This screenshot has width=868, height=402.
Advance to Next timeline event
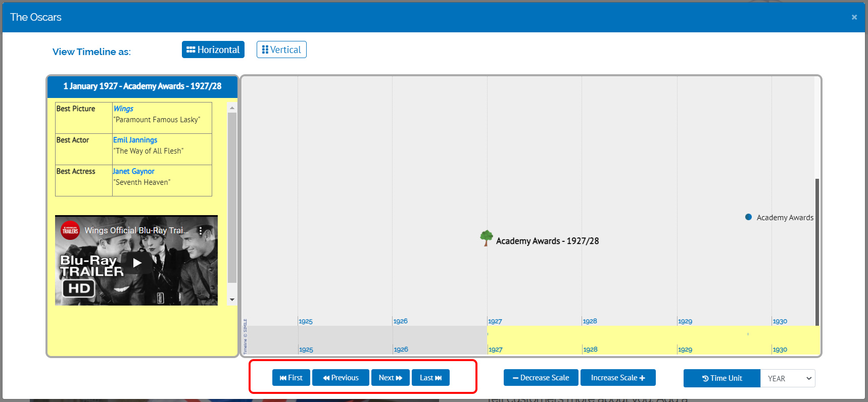tap(390, 378)
